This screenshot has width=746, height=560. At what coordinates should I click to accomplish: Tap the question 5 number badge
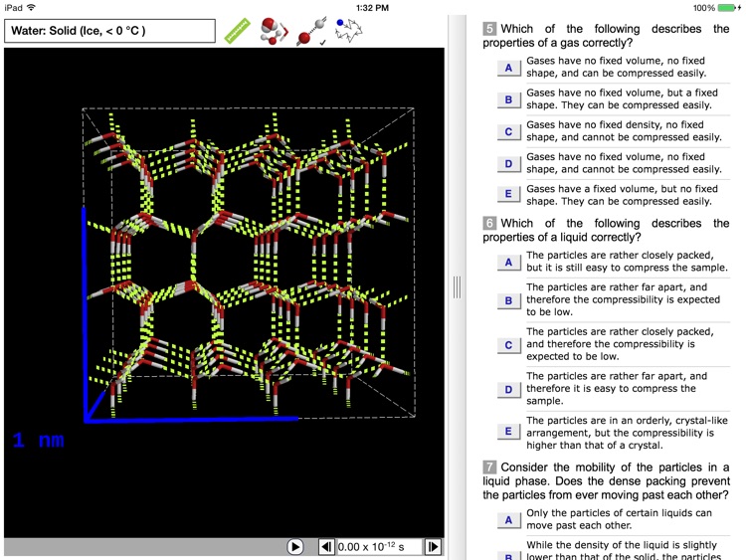[x=489, y=29]
